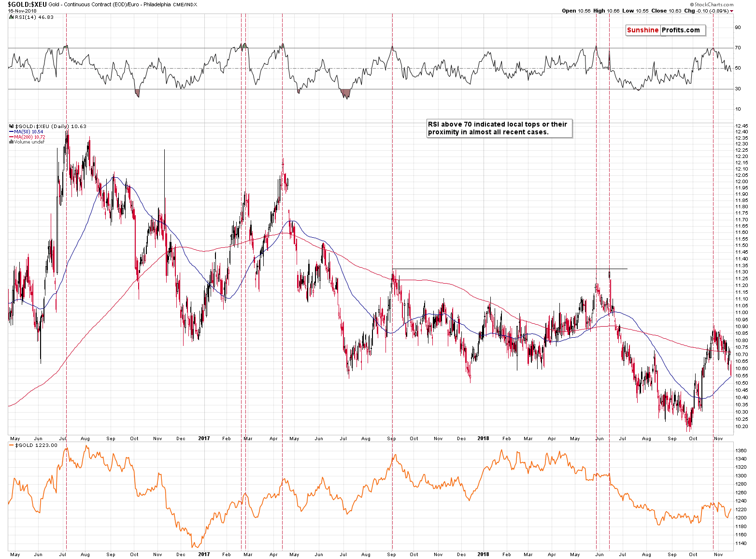Select the RSI(14) 46.83 label

tap(34, 17)
